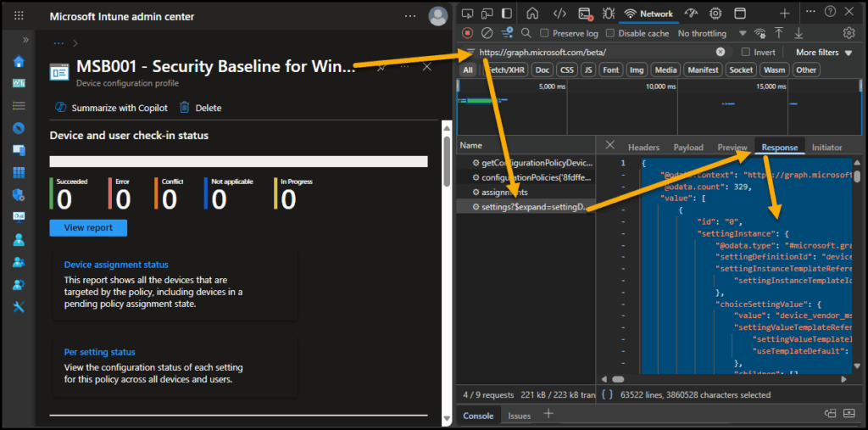The image size is (868, 430).
Task: Open Intune header more options ellipsis
Action: [x=410, y=16]
